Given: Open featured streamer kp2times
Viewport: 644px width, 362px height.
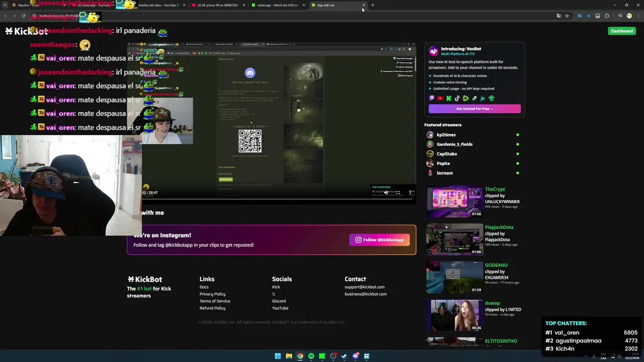Looking at the screenshot, I should [x=446, y=135].
